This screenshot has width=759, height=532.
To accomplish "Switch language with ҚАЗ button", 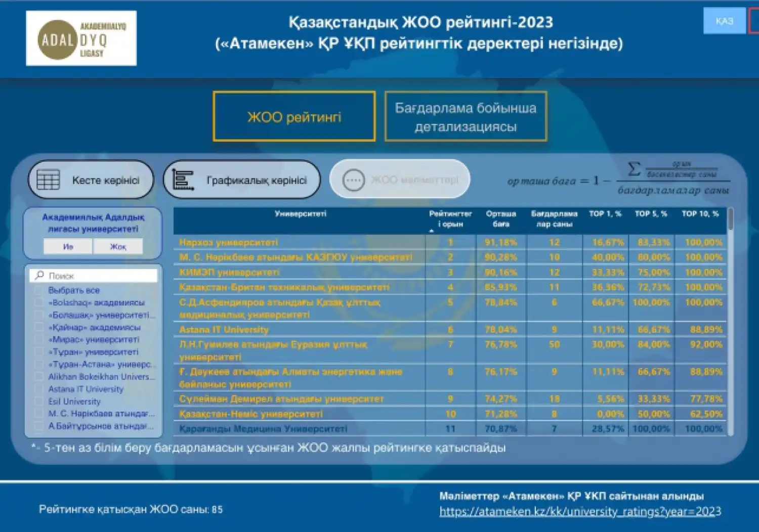I will (x=724, y=21).
